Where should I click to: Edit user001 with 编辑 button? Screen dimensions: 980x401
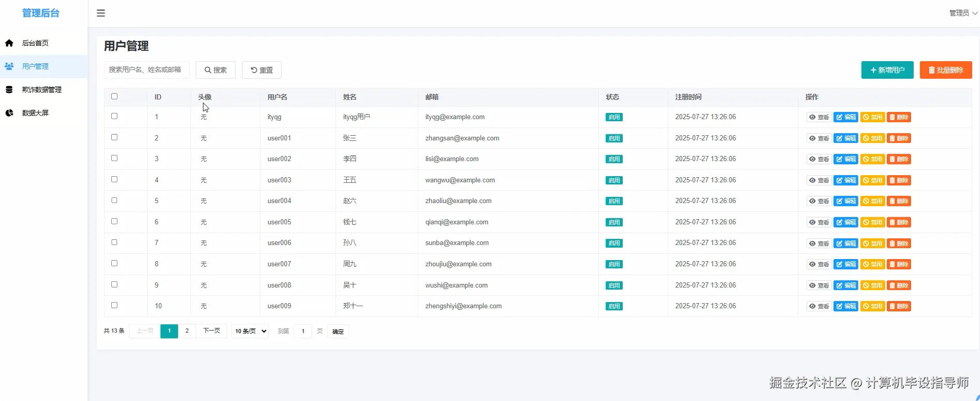[x=846, y=138]
